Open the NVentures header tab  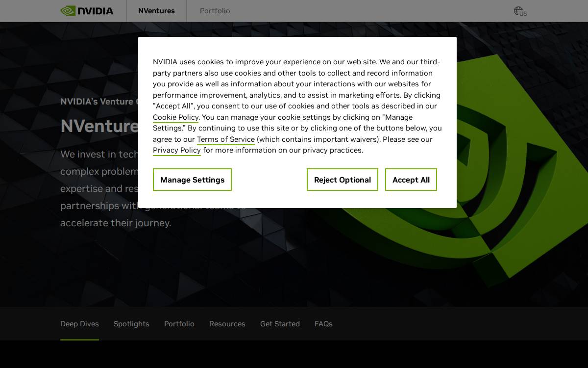(x=156, y=11)
